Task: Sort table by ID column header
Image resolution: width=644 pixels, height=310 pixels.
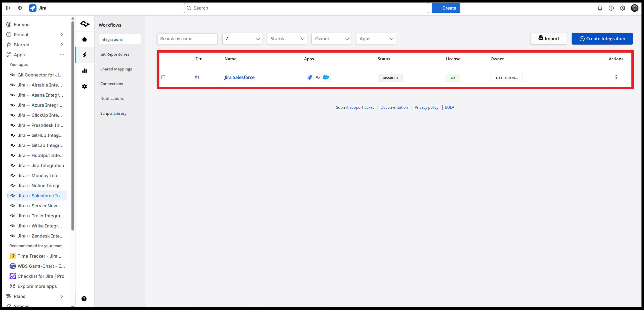Action: coord(198,59)
